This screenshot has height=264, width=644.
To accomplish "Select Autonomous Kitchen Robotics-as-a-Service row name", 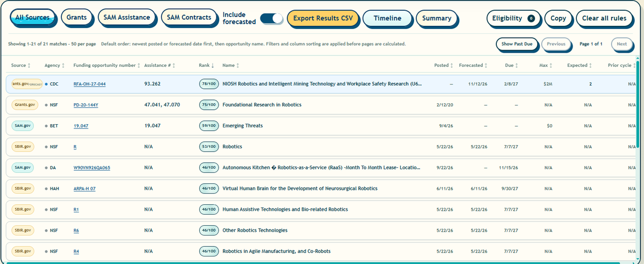I will pyautogui.click(x=322, y=168).
